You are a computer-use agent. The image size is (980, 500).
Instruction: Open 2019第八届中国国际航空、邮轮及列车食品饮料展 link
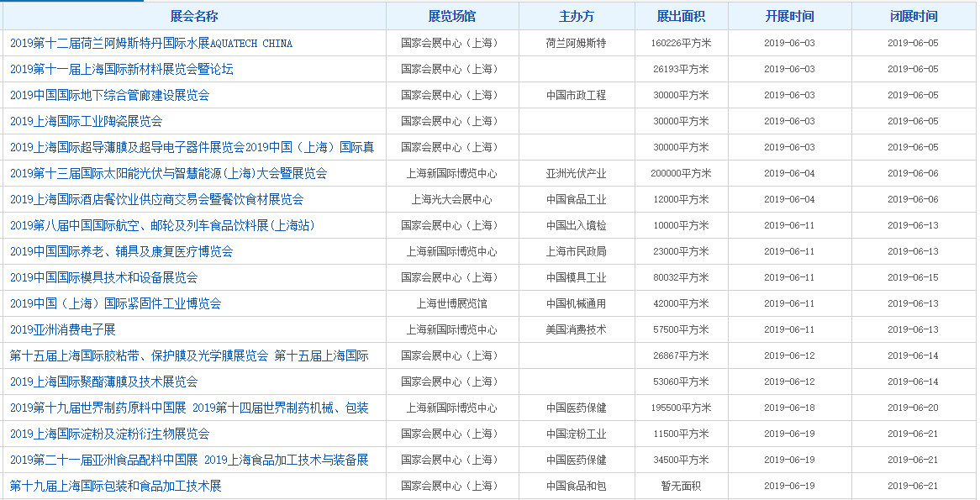[x=162, y=225]
